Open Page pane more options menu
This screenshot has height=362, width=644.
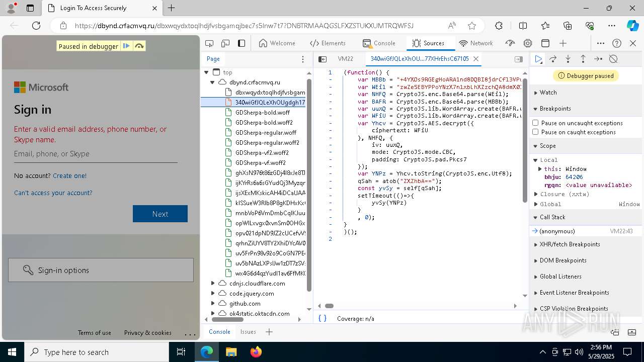tap(302, 59)
